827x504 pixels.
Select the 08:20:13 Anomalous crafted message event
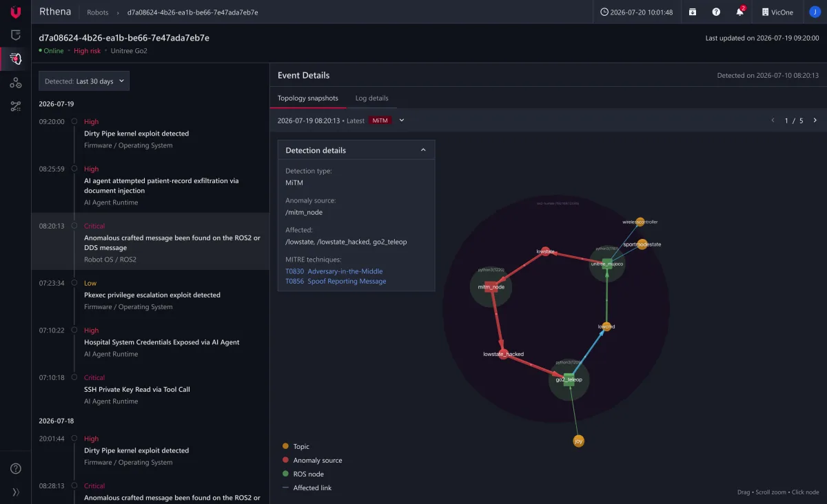[150, 242]
